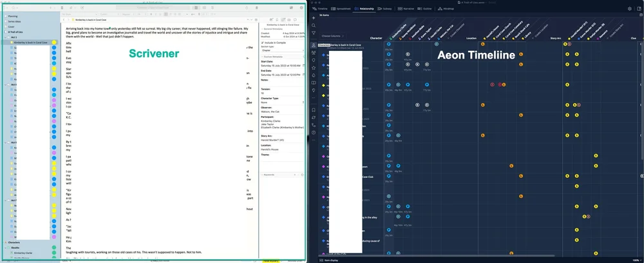Viewport: 644px width, 263px height.
Task: Open the sync icon in Aeon sidebar
Action: point(314,117)
